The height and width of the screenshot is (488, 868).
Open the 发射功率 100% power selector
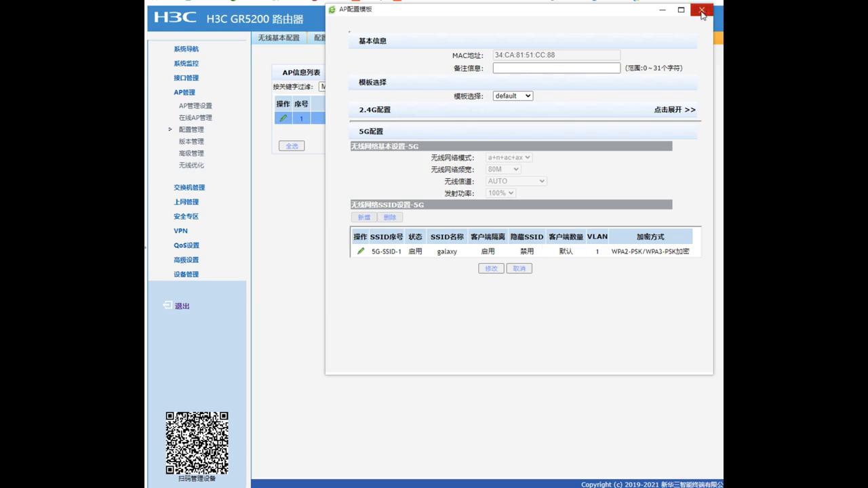coord(500,192)
